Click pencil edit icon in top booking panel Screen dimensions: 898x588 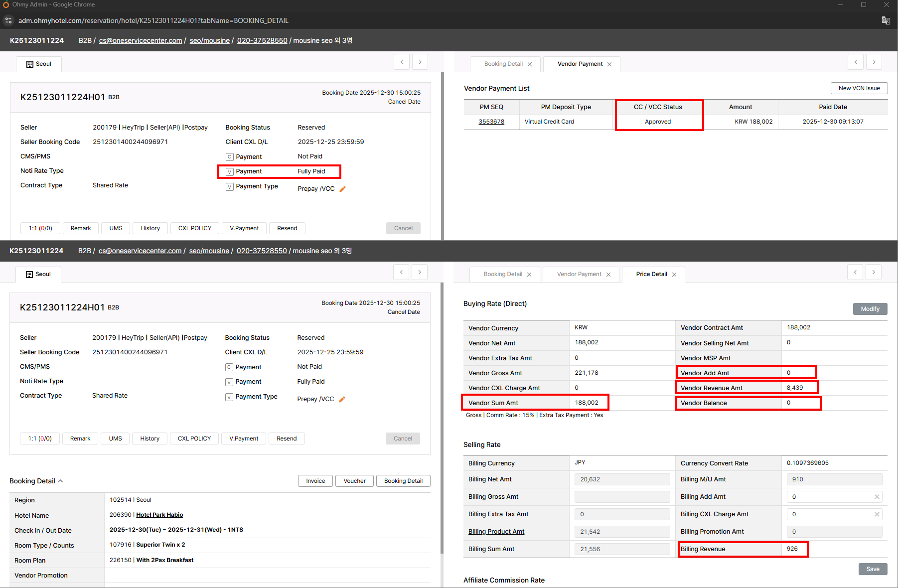[x=342, y=189]
